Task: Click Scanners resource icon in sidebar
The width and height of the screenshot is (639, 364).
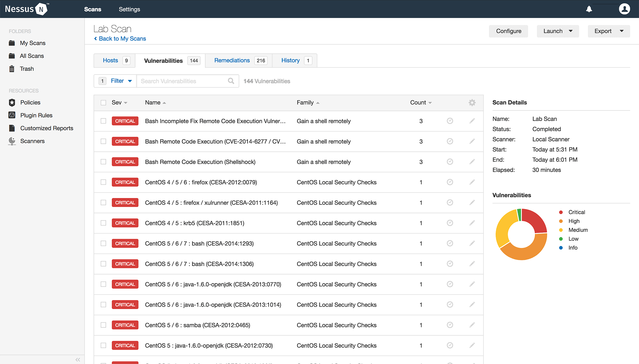Action: [x=12, y=141]
